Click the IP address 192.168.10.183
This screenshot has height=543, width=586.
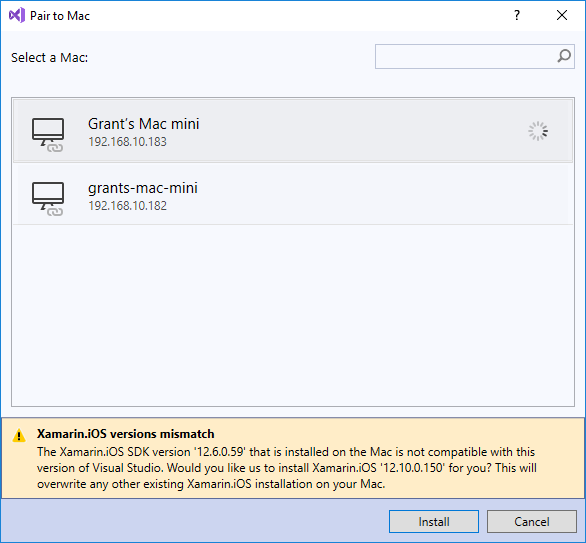point(127,142)
